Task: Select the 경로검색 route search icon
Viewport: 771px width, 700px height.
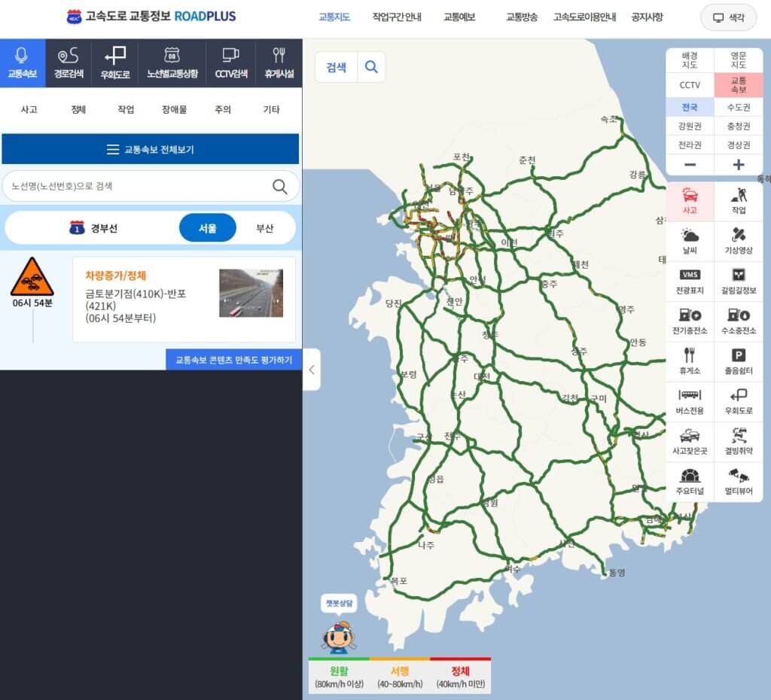Action: click(x=69, y=62)
